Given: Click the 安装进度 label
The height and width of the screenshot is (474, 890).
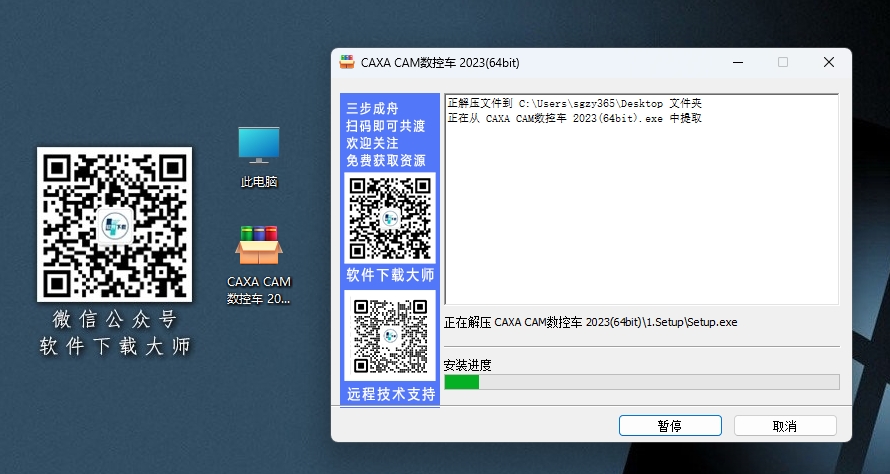Looking at the screenshot, I should click(467, 365).
